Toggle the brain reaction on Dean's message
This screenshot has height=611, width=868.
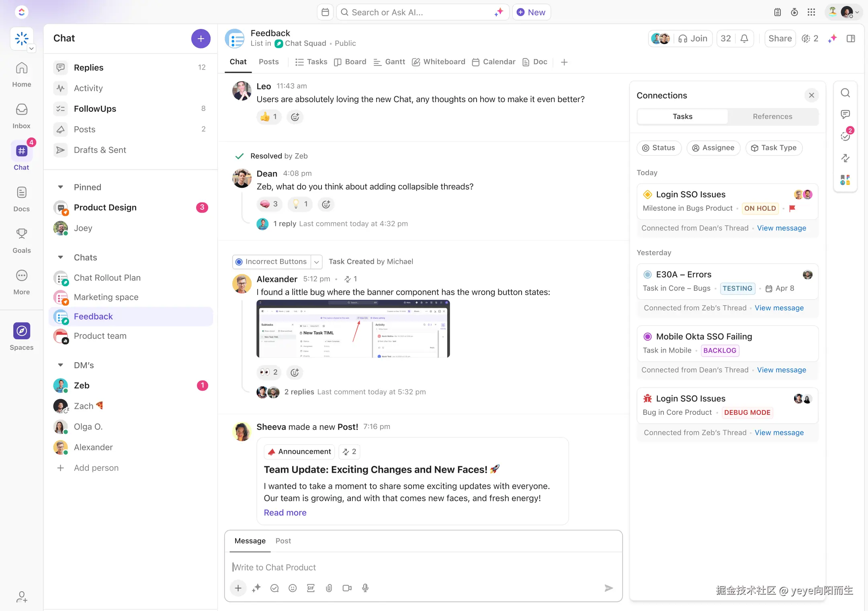[269, 204]
